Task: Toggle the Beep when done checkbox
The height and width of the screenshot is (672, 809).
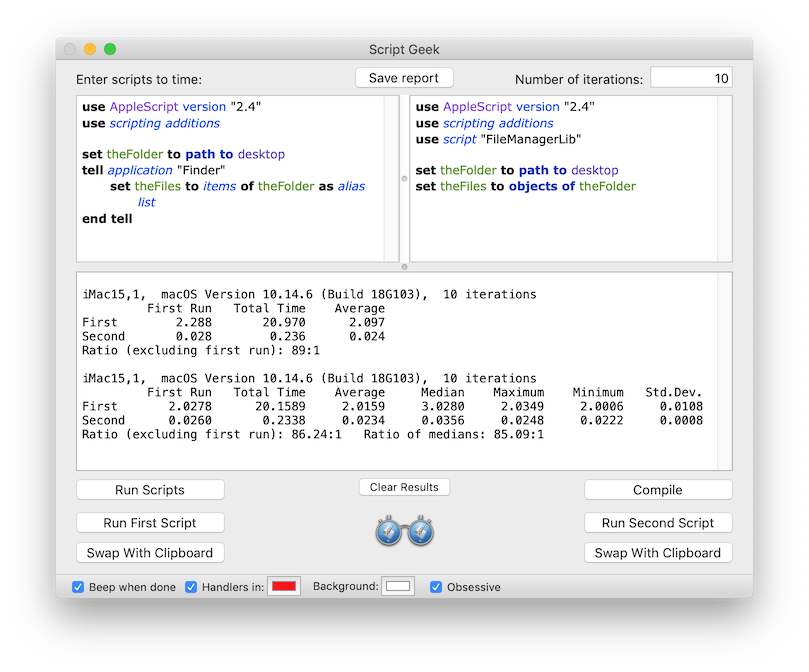Action: tap(79, 587)
